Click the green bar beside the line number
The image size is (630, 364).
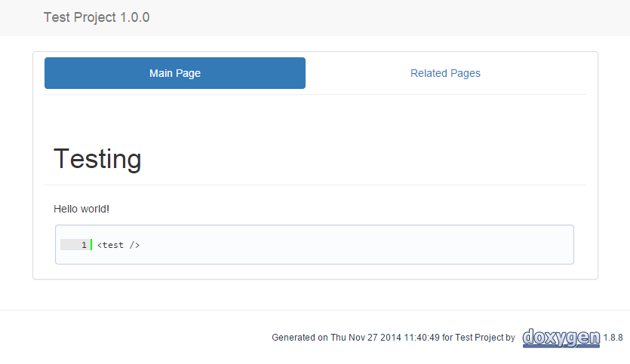tap(91, 245)
